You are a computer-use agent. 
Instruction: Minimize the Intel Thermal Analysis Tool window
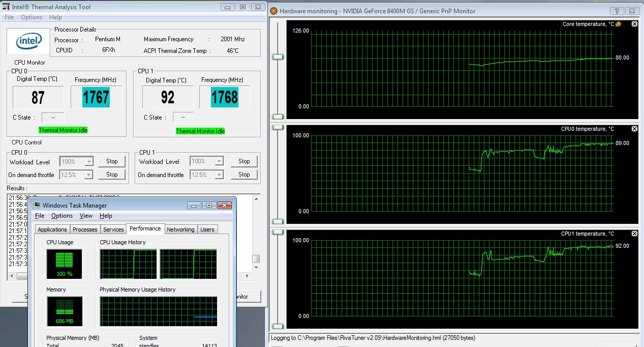pos(228,7)
